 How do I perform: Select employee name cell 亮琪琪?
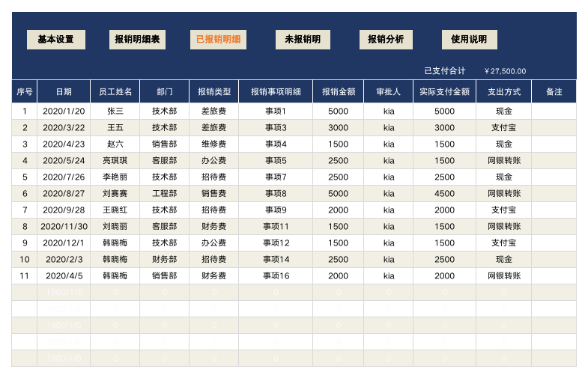(x=115, y=161)
